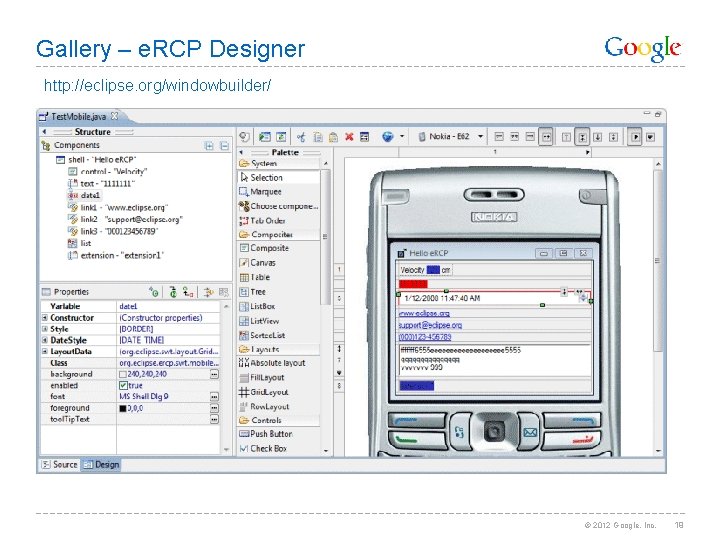Image resolution: width=720 pixels, height=540 pixels.
Task: Select ListView in the Palette
Action: click(259, 321)
